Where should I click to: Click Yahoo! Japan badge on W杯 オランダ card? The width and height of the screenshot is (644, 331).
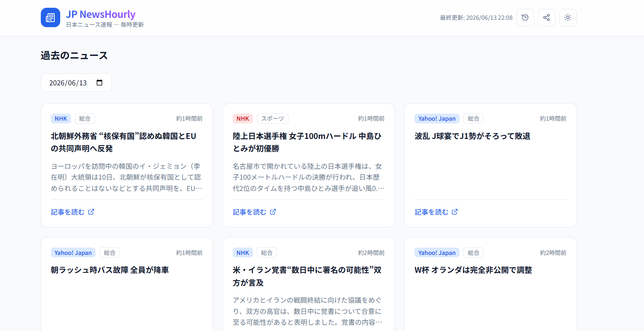[x=437, y=253]
